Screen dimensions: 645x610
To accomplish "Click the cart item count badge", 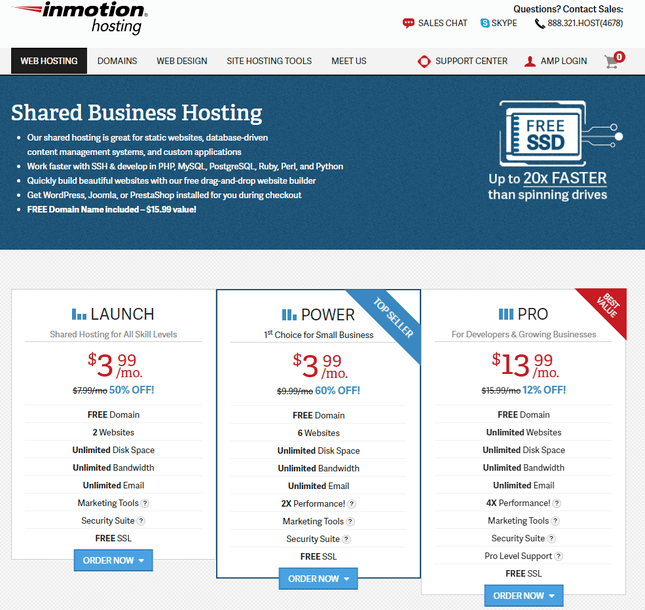I will 619,57.
